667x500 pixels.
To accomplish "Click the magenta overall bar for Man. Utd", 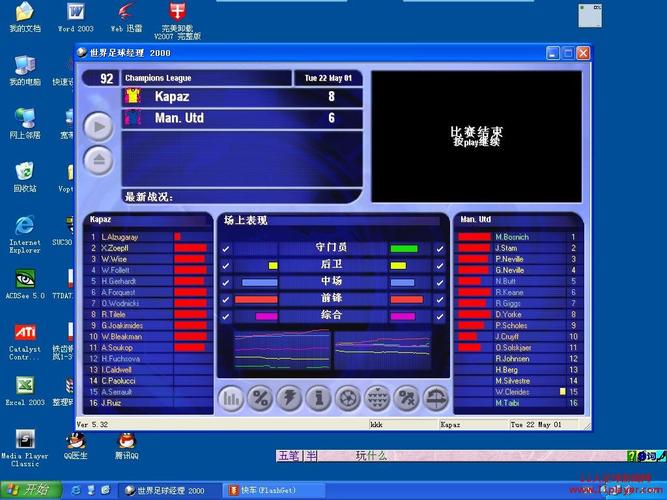I will pos(402,316).
